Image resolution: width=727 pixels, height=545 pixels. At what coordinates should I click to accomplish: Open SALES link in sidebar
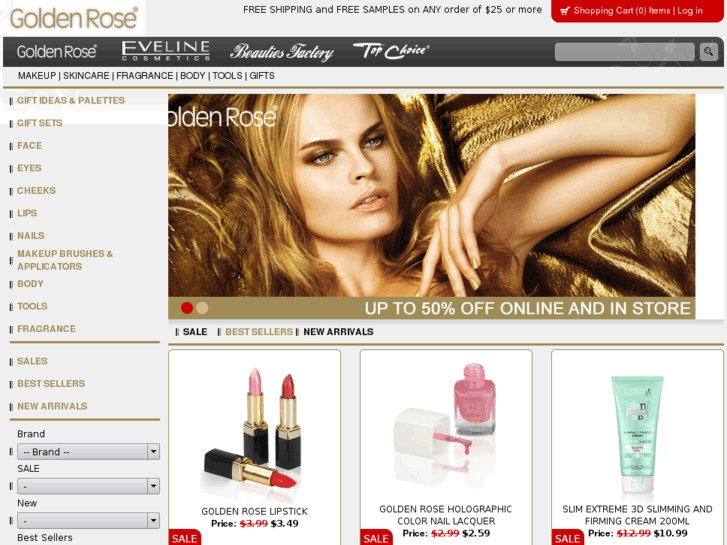coord(32,361)
